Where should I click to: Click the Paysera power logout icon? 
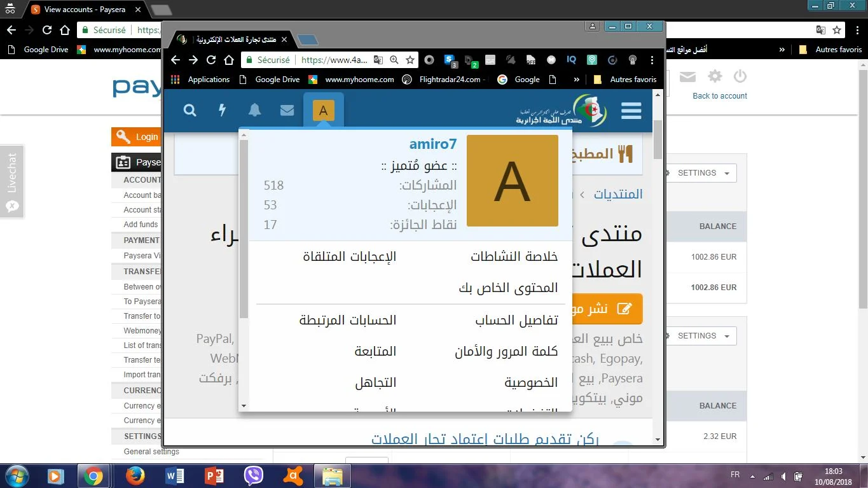tap(740, 77)
